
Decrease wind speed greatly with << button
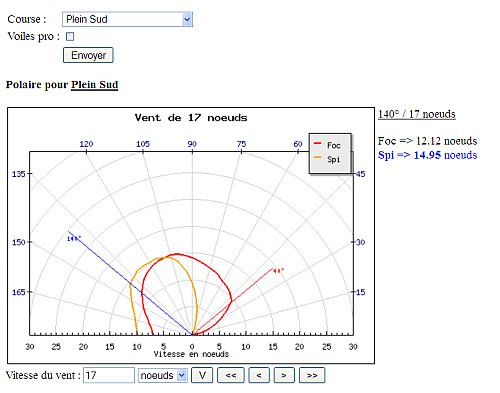231,375
